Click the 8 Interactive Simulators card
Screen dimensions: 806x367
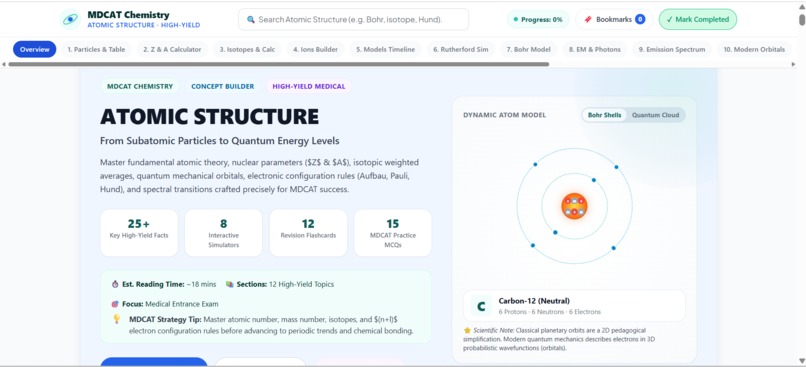tap(224, 232)
